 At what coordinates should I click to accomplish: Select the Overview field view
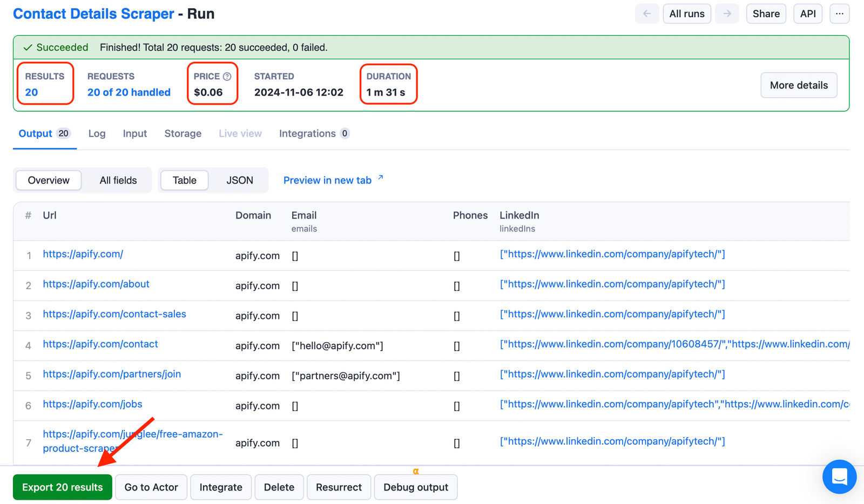coord(48,180)
